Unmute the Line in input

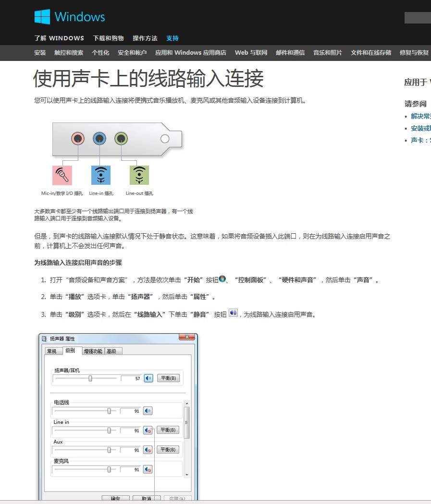pyautogui.click(x=148, y=431)
